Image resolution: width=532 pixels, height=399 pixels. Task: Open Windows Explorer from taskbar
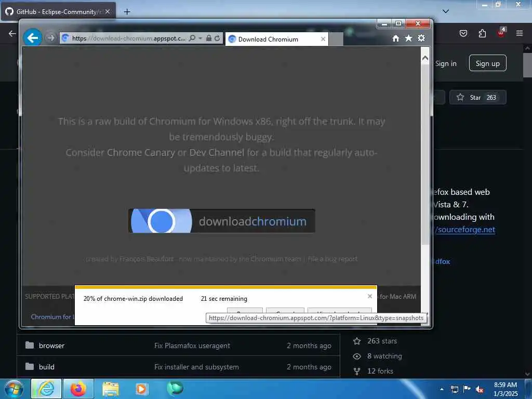click(110, 389)
